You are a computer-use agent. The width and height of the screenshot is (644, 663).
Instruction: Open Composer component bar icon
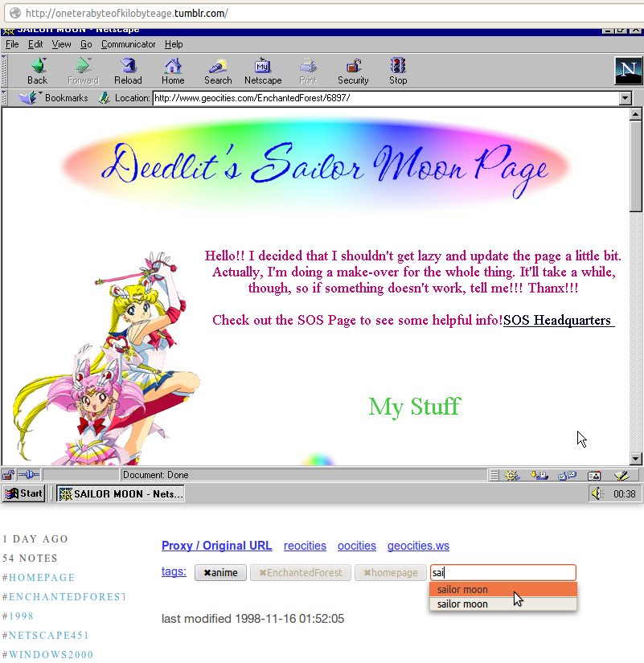pos(621,476)
